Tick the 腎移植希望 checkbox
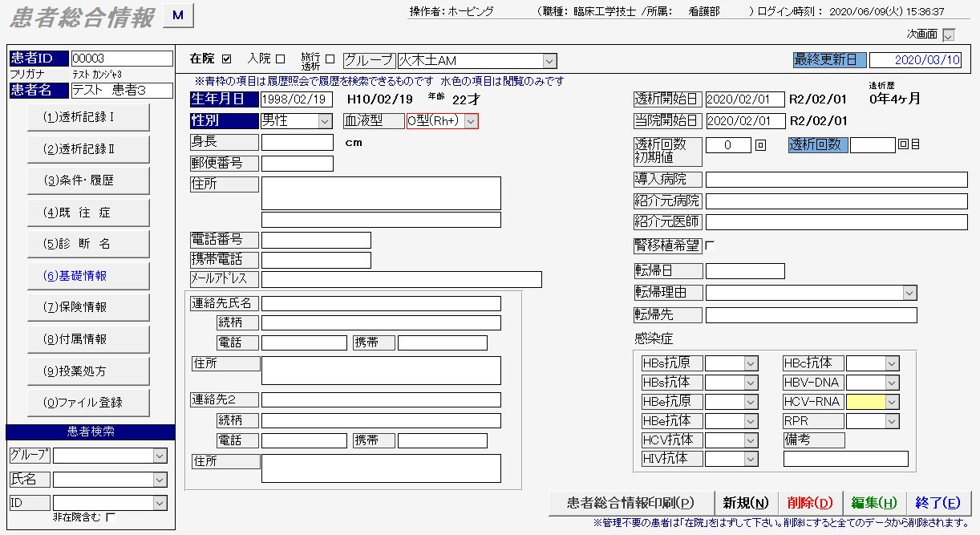Image resolution: width=980 pixels, height=535 pixels. click(709, 246)
